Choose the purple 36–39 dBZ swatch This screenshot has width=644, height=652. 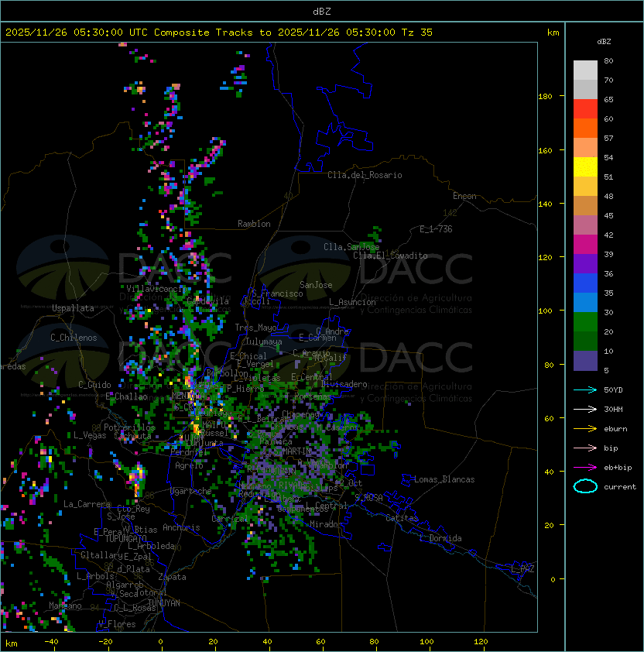tap(585, 263)
